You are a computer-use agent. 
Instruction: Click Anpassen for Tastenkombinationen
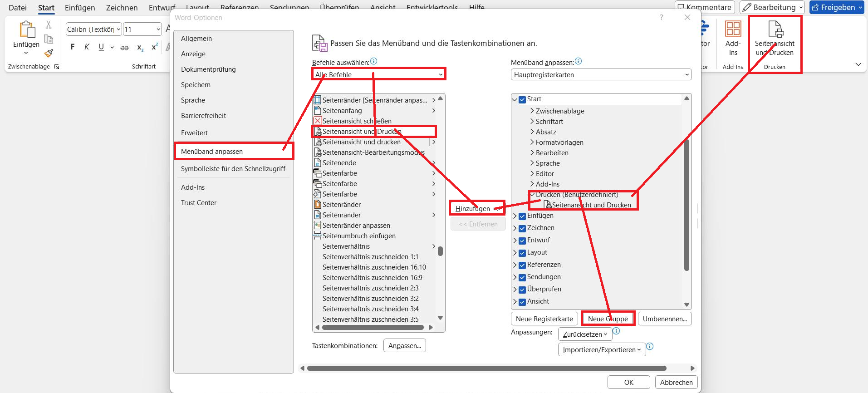point(405,346)
